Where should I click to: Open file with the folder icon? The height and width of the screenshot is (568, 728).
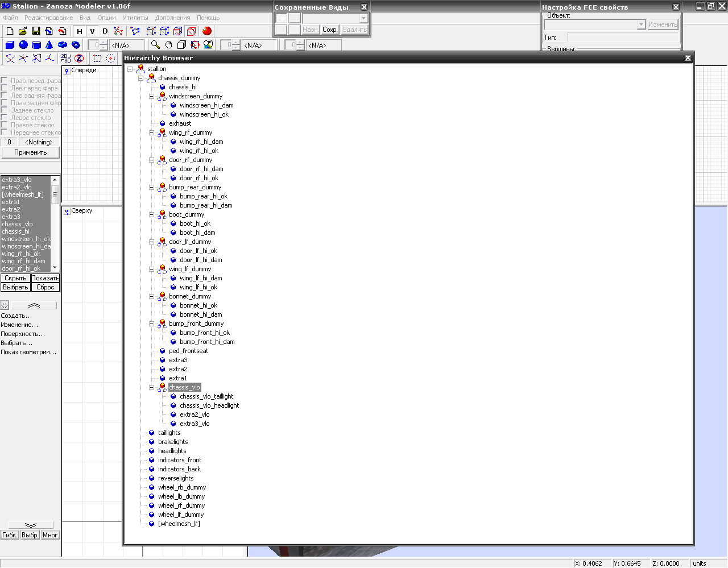pos(23,31)
